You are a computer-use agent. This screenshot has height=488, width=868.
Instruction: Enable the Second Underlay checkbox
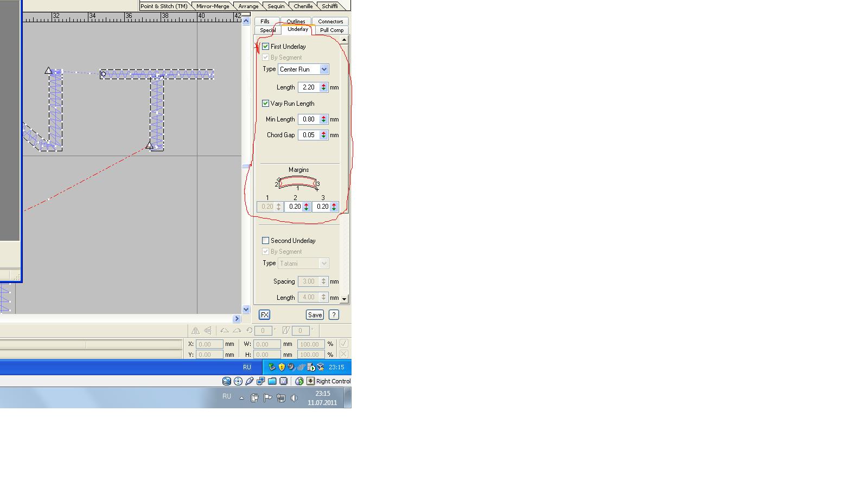(x=266, y=241)
